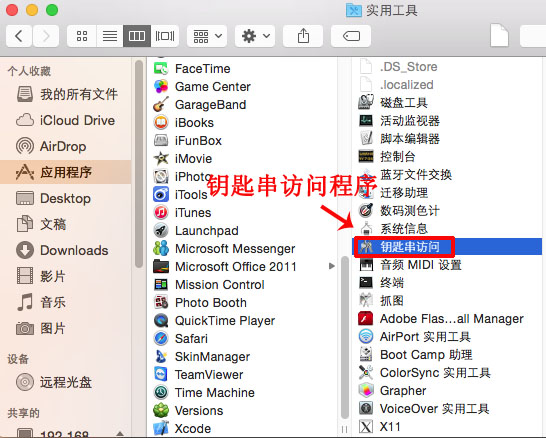
Task: Select the 活动监视器 app icon
Action: click(x=366, y=121)
